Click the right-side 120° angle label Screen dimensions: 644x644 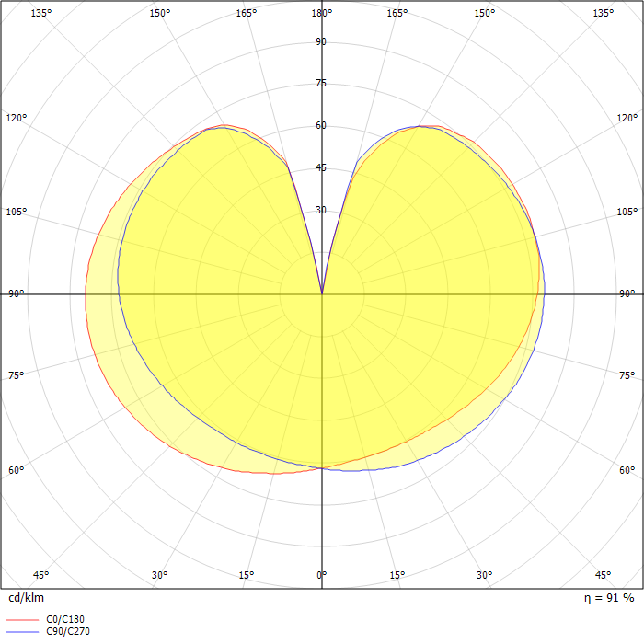627,118
